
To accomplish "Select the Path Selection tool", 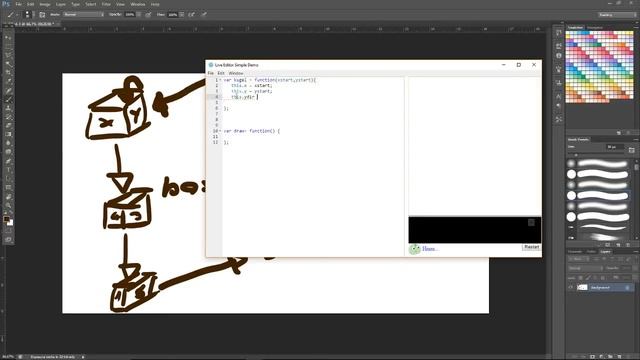I will pyautogui.click(x=8, y=179).
